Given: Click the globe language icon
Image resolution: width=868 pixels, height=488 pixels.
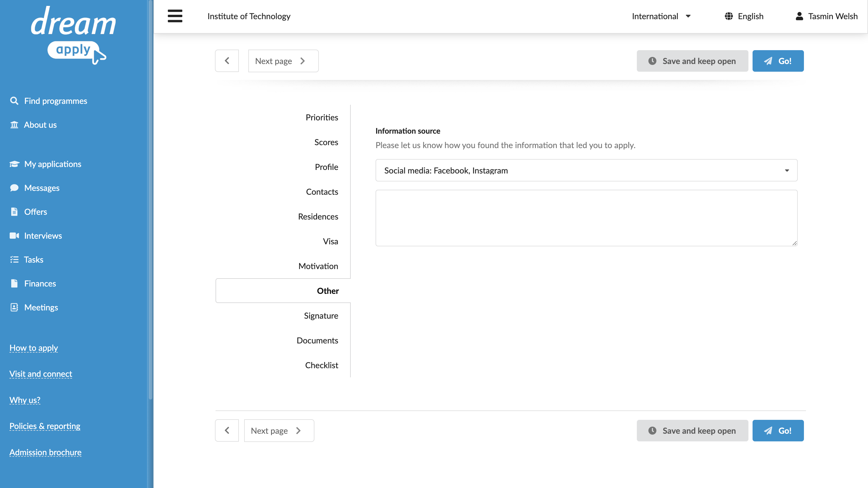Looking at the screenshot, I should click(729, 16).
